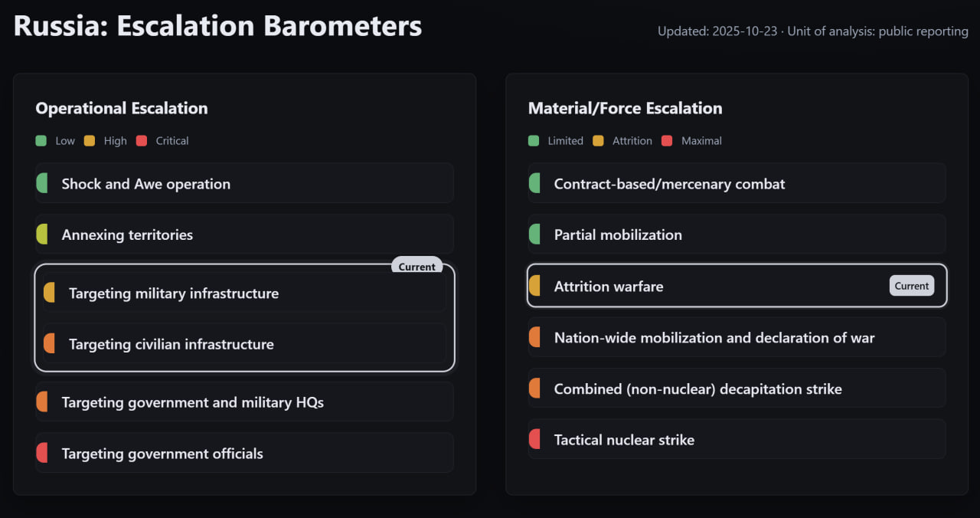The image size is (980, 518).
Task: Click orange marker beside Combined decapitation strike
Action: pos(534,389)
